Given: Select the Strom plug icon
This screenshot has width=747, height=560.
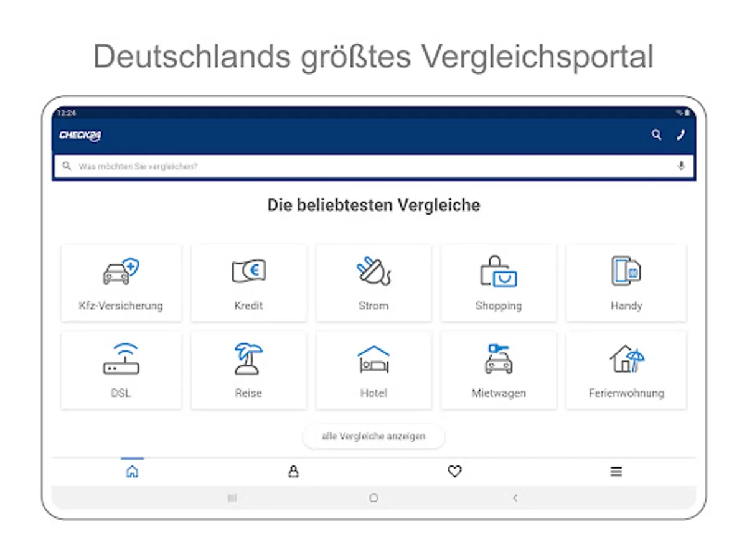Looking at the screenshot, I should point(374,271).
